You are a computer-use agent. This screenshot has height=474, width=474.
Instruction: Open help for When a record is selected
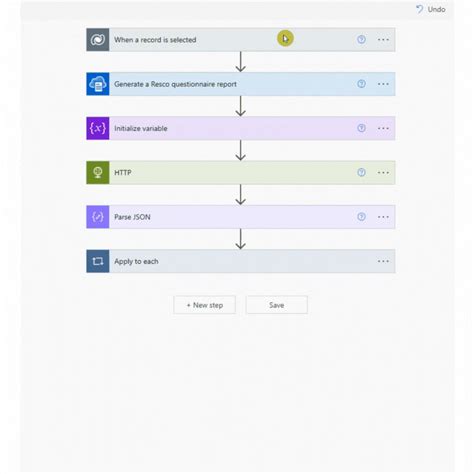click(361, 39)
